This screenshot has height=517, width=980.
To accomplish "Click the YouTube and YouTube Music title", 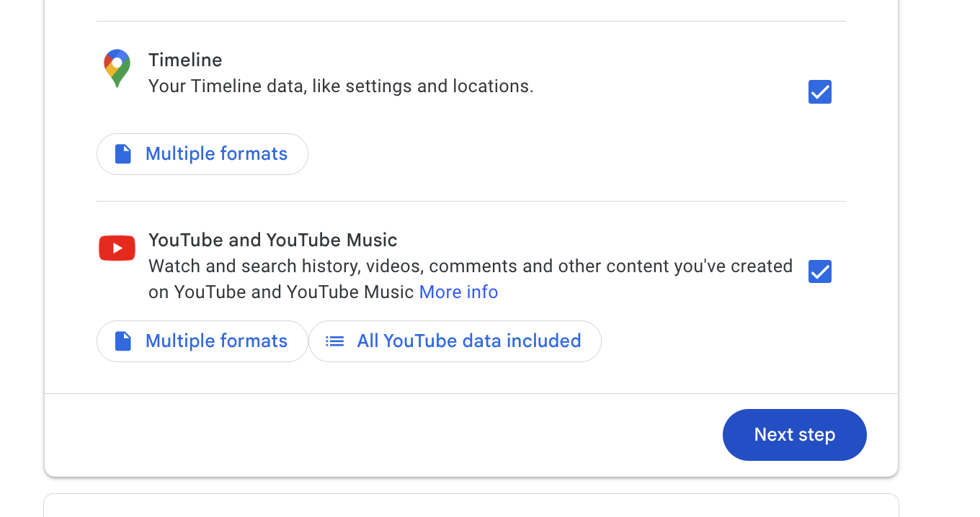I will point(272,240).
